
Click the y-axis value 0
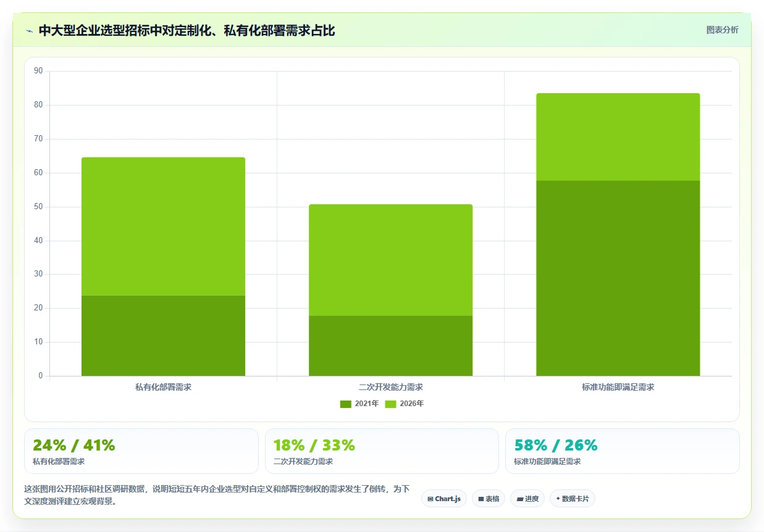[x=40, y=376]
